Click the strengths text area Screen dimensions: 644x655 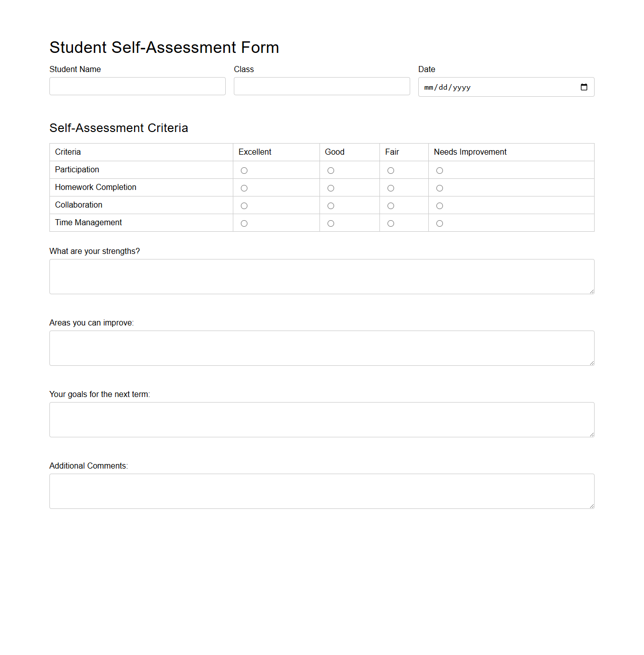(x=321, y=276)
